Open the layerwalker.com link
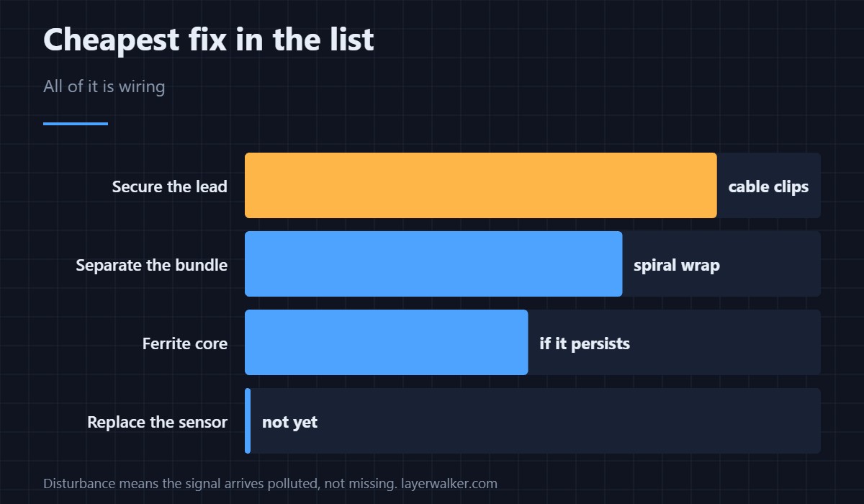 tap(449, 483)
